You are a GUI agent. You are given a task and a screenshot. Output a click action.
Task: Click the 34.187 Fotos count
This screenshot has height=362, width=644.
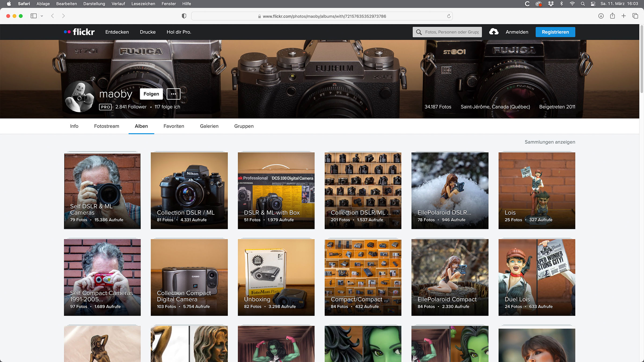coord(438,107)
